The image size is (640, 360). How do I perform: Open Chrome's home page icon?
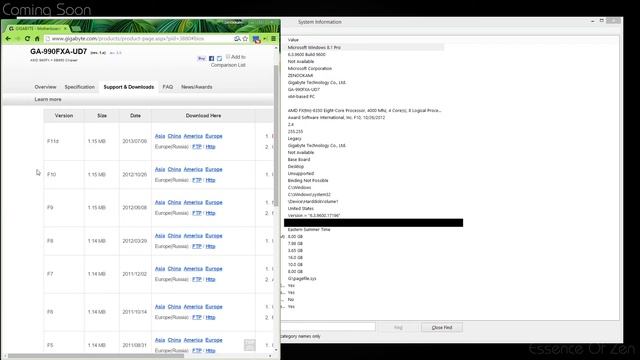[37, 38]
